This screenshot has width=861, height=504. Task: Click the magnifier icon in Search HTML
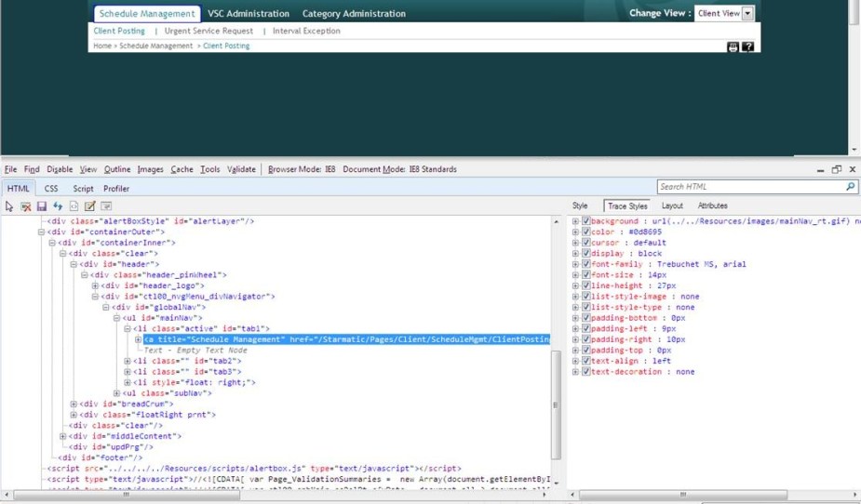click(850, 187)
